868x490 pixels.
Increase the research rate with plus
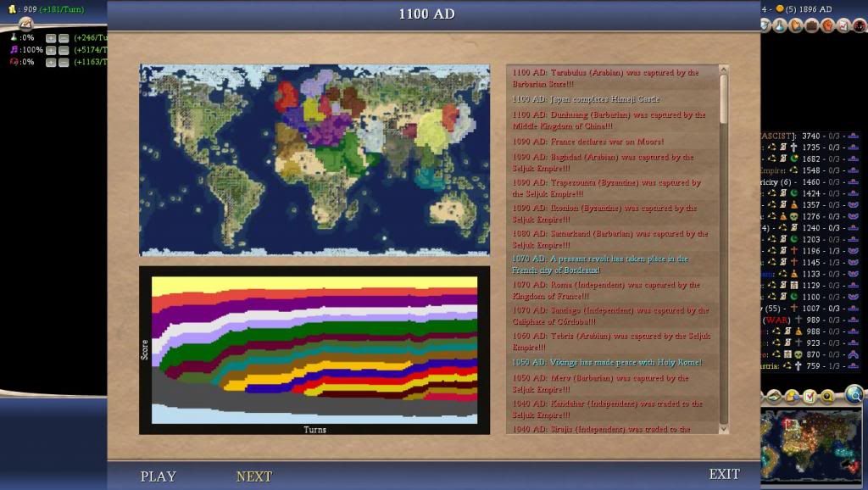pyautogui.click(x=51, y=37)
